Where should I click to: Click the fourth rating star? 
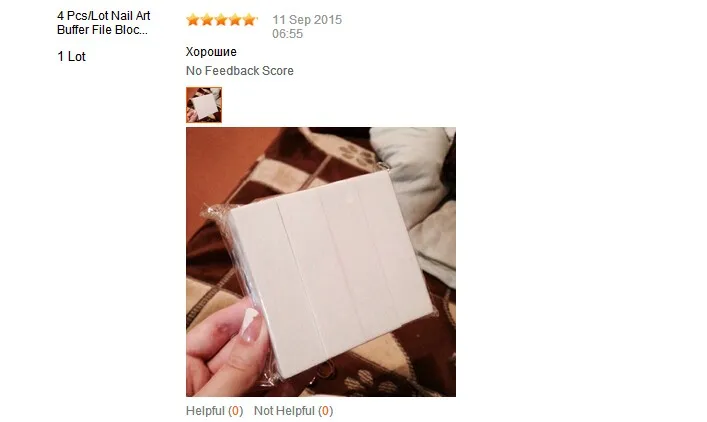[235, 20]
